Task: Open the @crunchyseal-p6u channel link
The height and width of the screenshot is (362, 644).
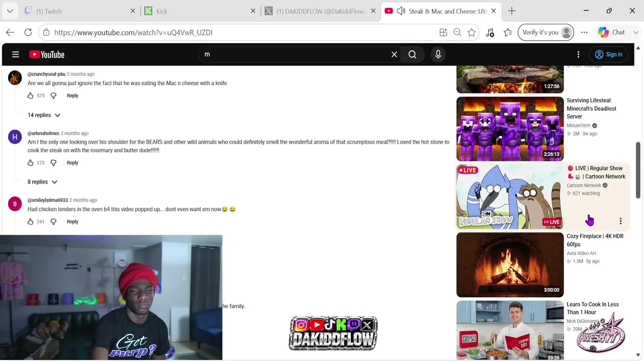Action: [46, 74]
